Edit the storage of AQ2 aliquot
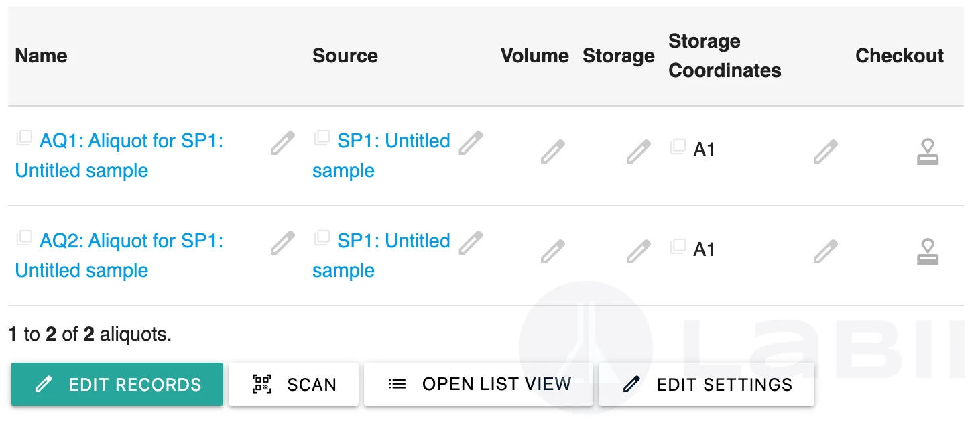Screen dimensions: 980x421 click(639, 251)
